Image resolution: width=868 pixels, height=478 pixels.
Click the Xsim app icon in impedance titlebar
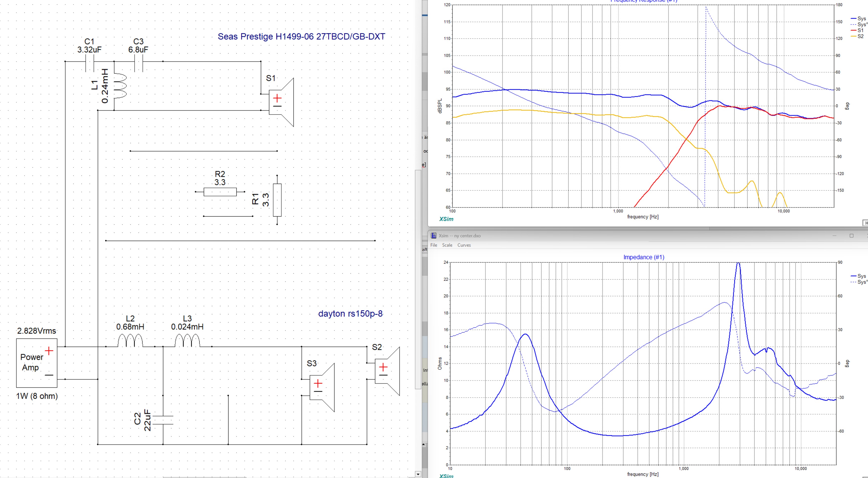[x=434, y=236]
